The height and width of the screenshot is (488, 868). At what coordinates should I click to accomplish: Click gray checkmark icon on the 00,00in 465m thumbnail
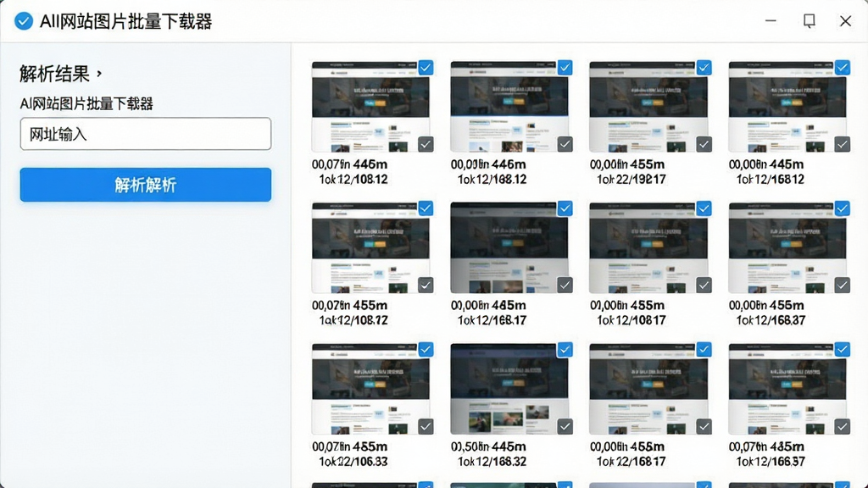pos(565,285)
